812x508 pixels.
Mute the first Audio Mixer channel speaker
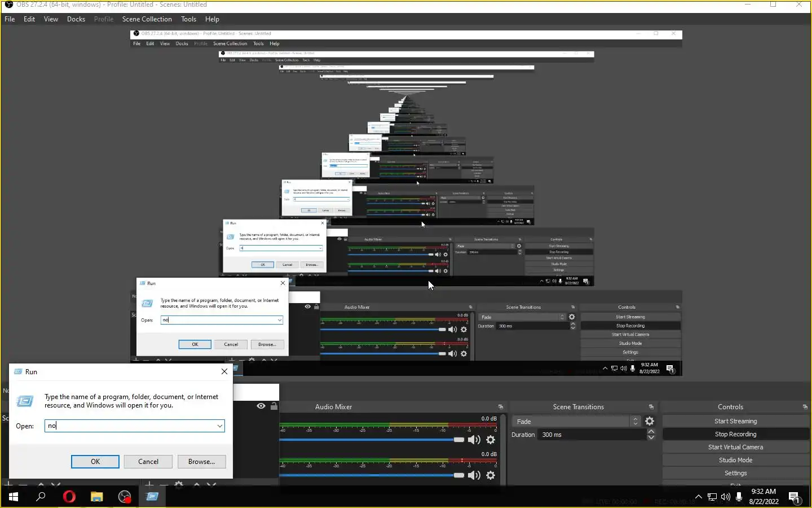click(474, 440)
